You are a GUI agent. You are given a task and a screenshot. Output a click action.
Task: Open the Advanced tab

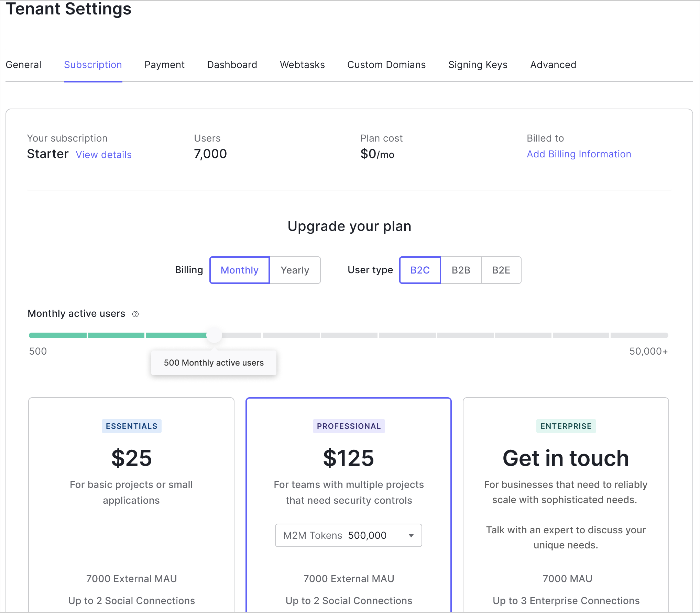pos(553,65)
